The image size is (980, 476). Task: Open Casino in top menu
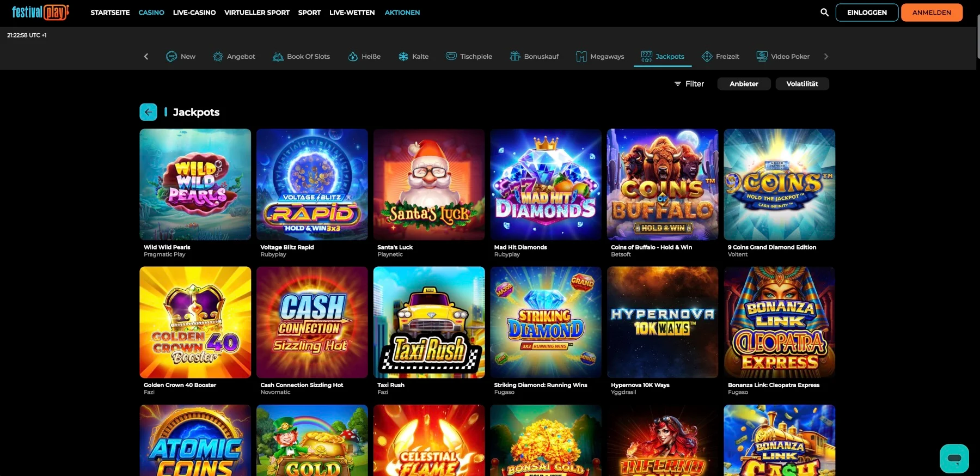coord(151,13)
